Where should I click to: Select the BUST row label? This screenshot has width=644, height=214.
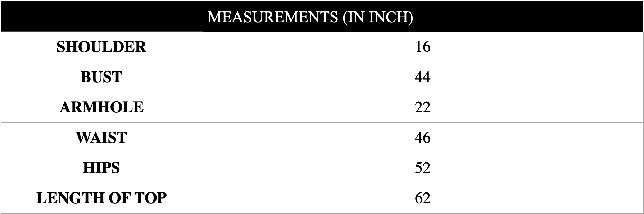[x=101, y=77]
